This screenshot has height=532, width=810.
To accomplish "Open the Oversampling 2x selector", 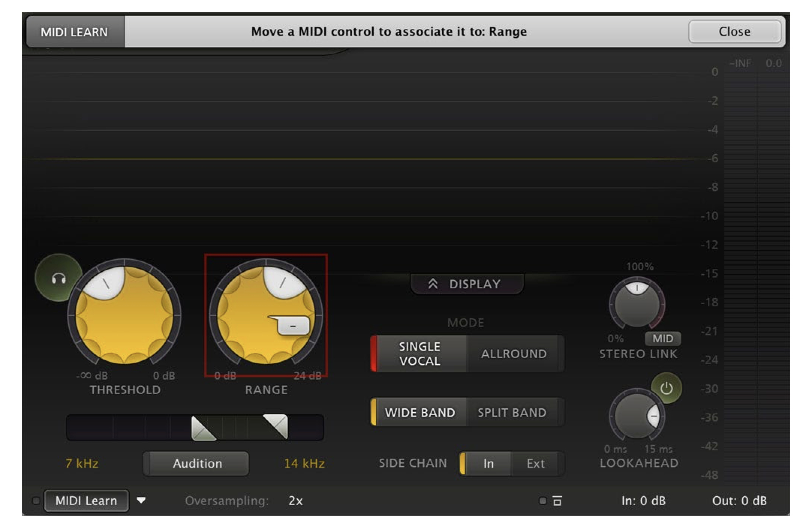I will (296, 501).
